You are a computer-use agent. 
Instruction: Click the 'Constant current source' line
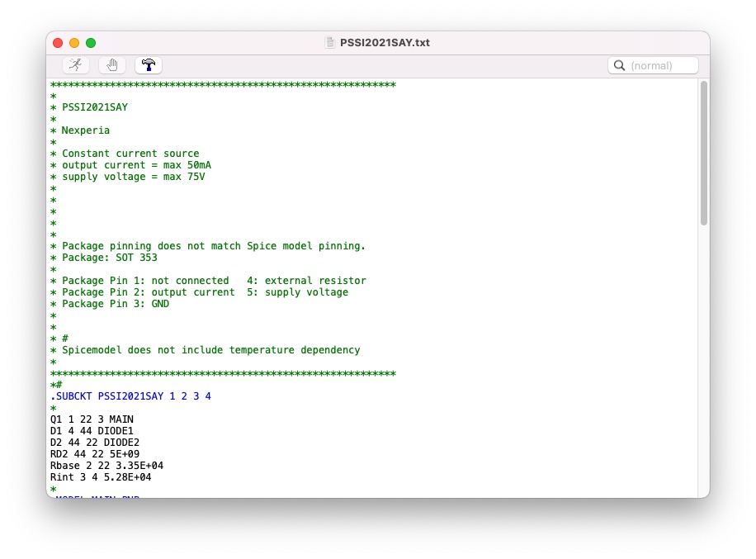(x=125, y=154)
